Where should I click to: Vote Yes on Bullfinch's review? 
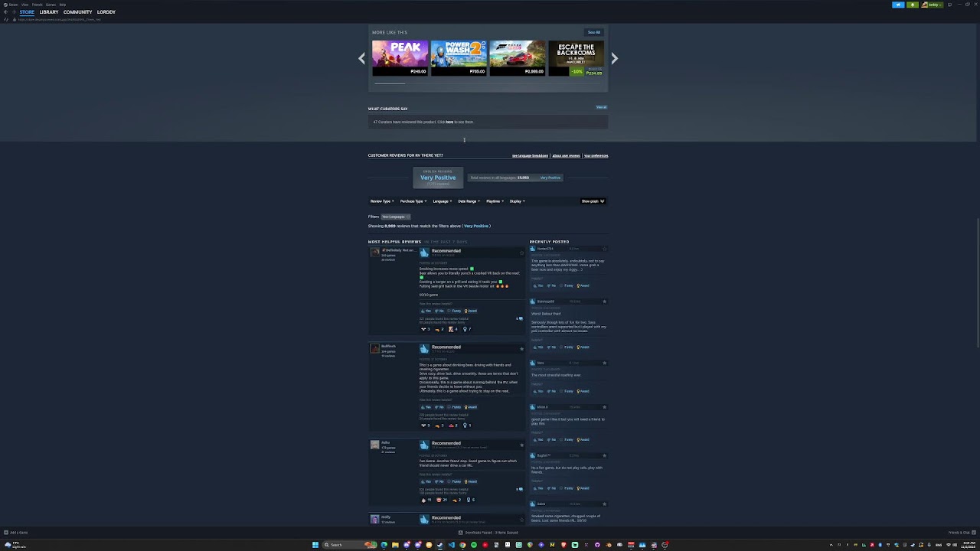426,407
